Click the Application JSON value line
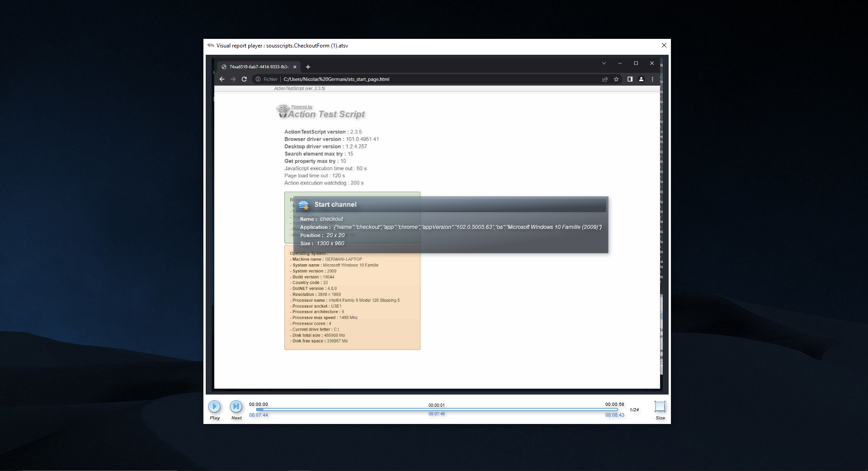The height and width of the screenshot is (471, 868). click(451, 227)
